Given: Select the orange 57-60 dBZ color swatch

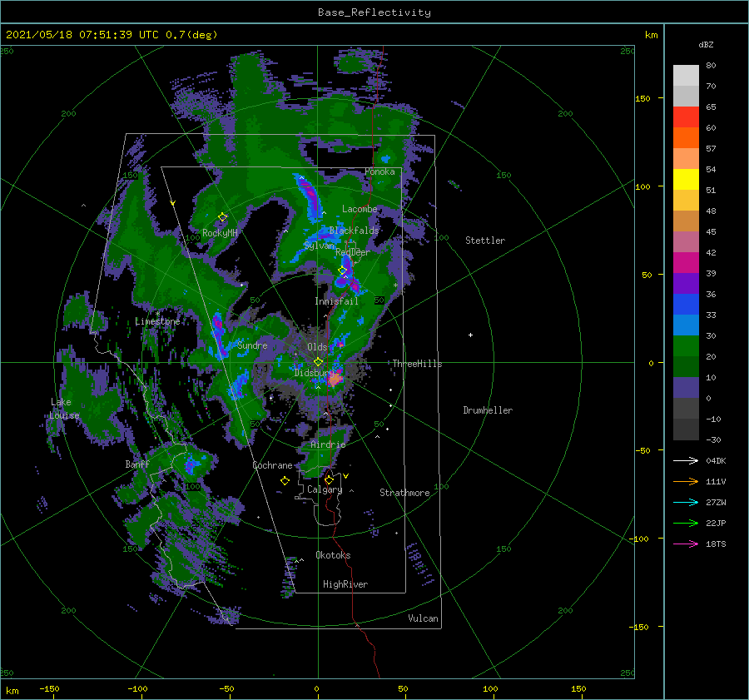Looking at the screenshot, I should coord(686,138).
